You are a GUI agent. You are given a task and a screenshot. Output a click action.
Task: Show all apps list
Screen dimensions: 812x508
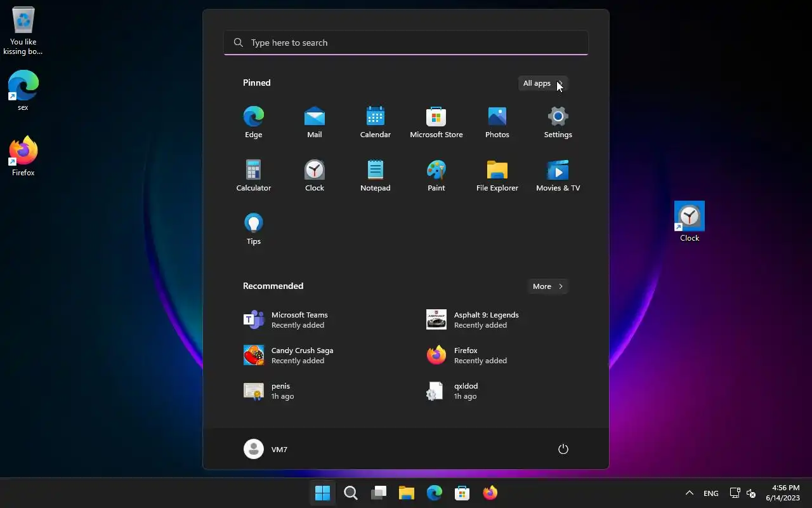(x=543, y=83)
